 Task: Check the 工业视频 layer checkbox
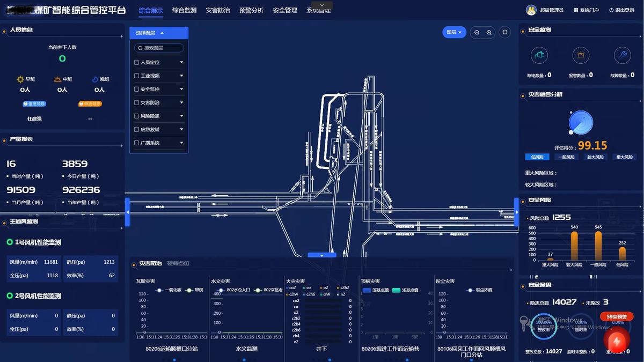click(x=136, y=76)
